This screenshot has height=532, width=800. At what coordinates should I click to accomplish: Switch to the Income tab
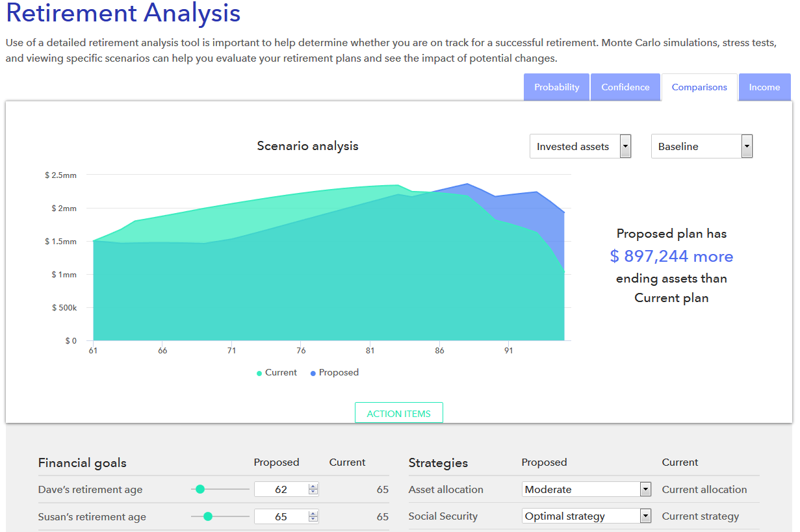764,87
